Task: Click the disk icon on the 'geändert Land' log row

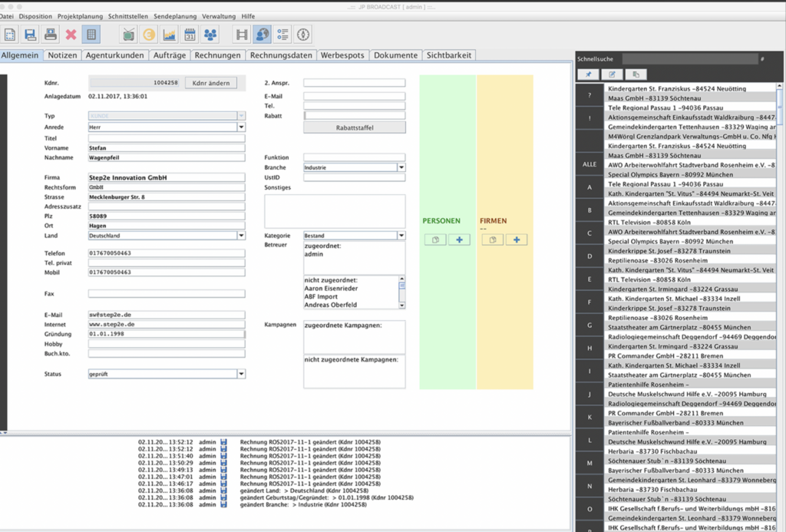Action: coord(223,491)
